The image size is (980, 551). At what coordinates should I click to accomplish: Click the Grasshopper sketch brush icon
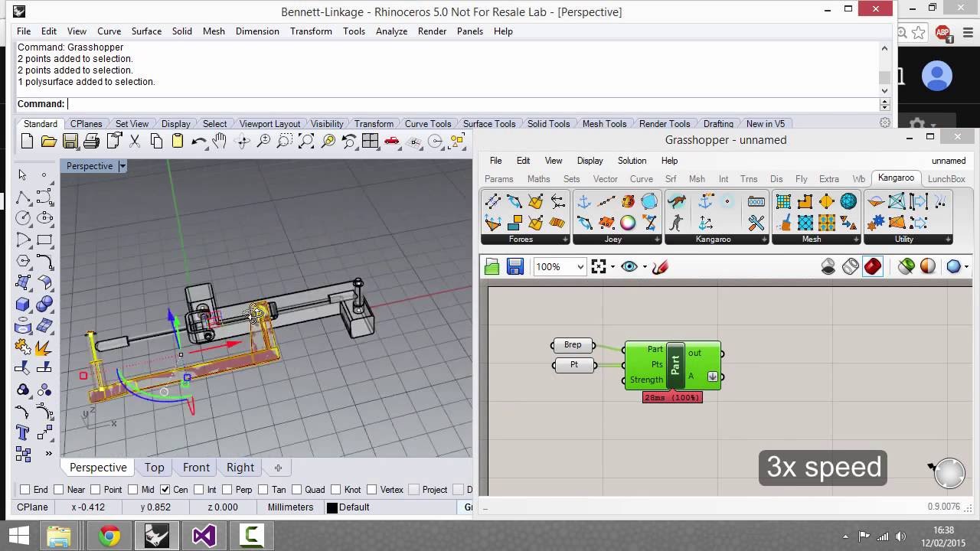click(660, 266)
